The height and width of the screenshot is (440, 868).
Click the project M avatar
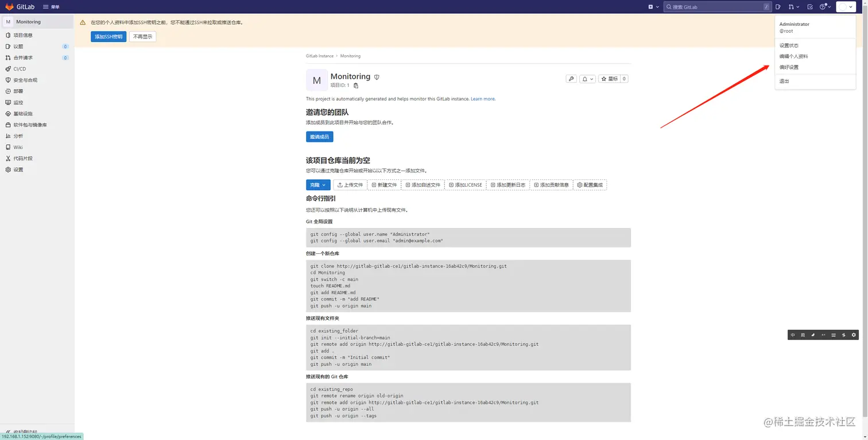pyautogui.click(x=317, y=80)
